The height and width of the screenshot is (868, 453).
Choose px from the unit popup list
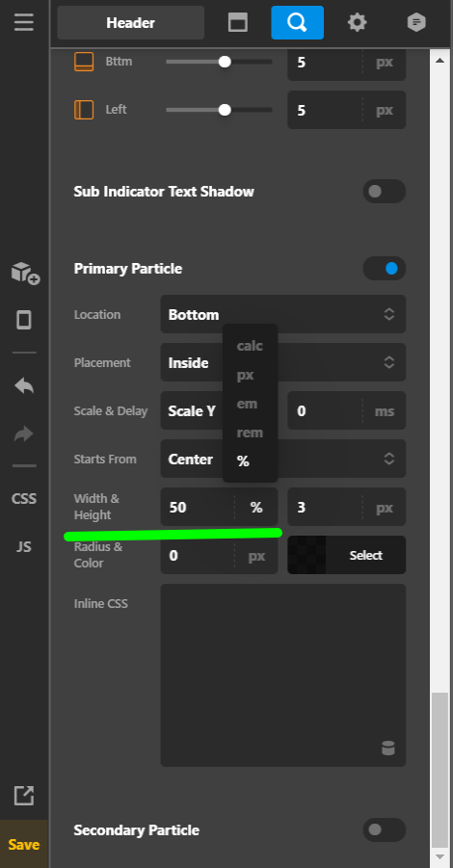(x=246, y=375)
